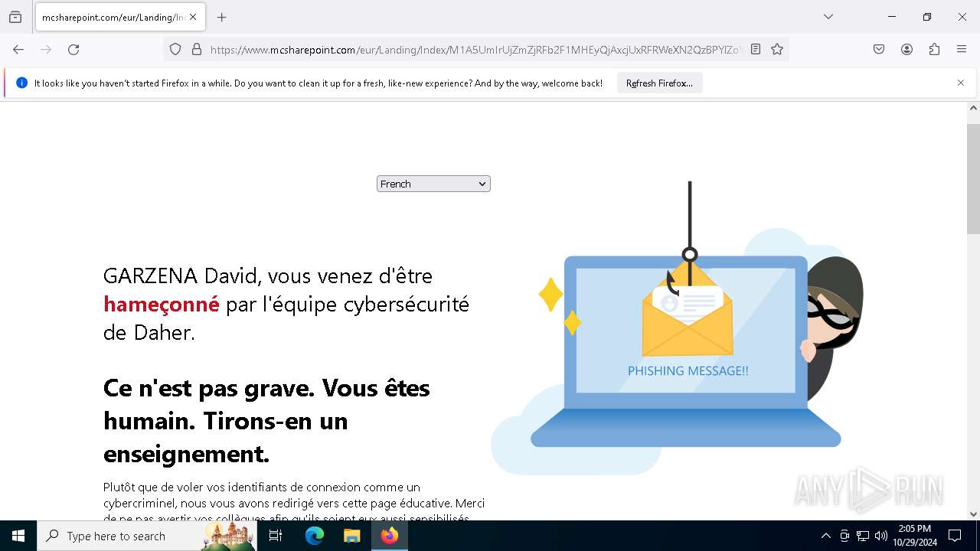Image resolution: width=980 pixels, height=551 pixels.
Task: Open the French language dropdown
Action: click(x=433, y=184)
